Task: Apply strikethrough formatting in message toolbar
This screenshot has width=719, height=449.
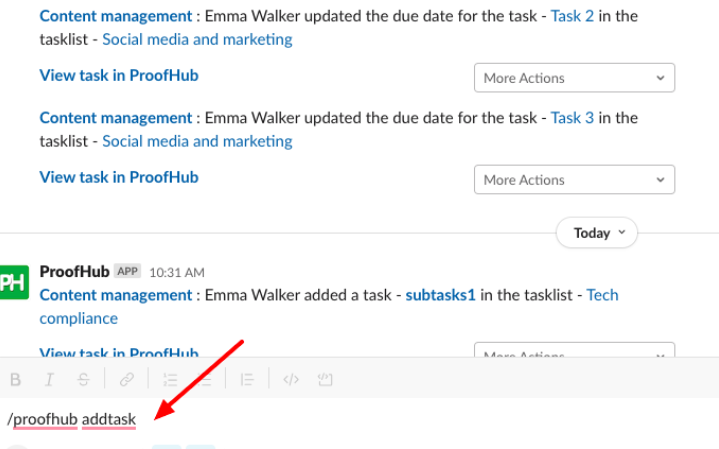Action: point(83,379)
